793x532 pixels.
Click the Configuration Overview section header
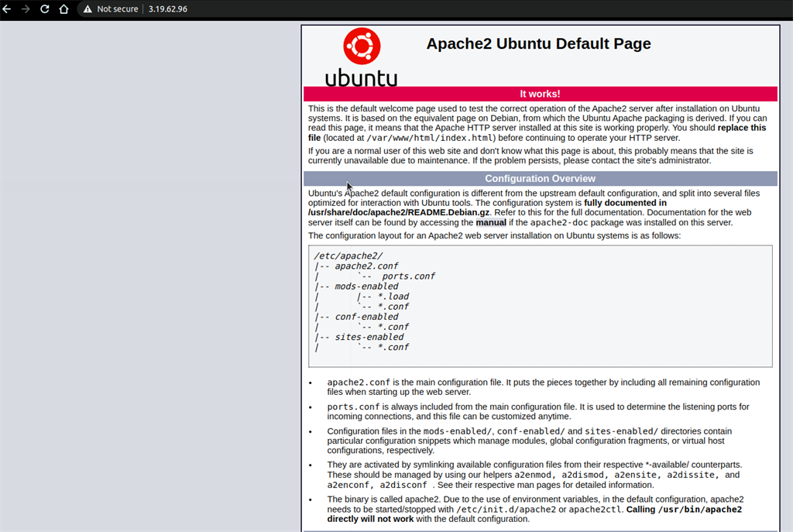click(540, 179)
